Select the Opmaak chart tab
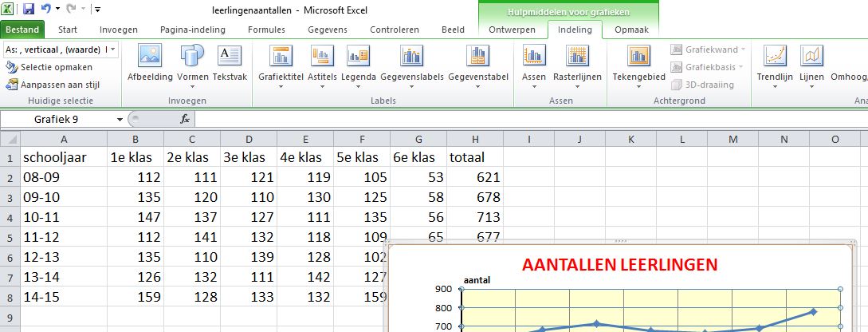This screenshot has height=332, width=868. pos(631,30)
